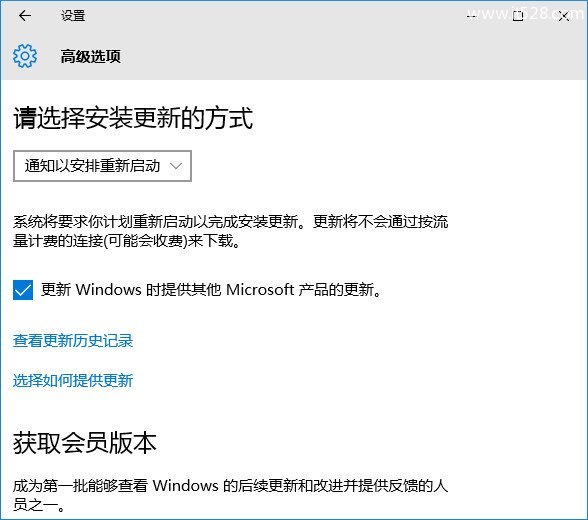Click the 高级选项 page title

coord(91,57)
